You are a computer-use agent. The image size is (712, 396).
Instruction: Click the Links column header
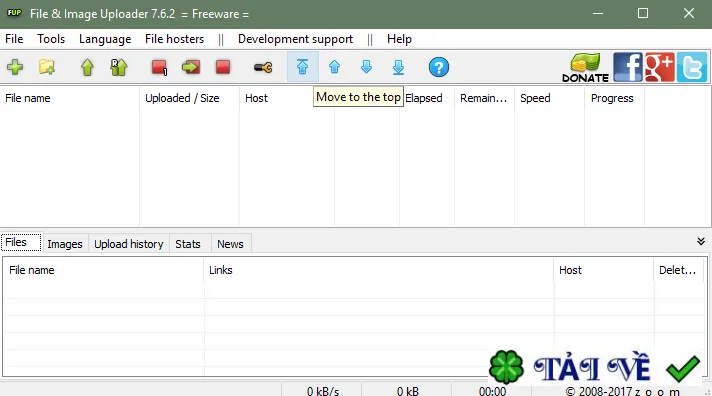[x=379, y=270]
